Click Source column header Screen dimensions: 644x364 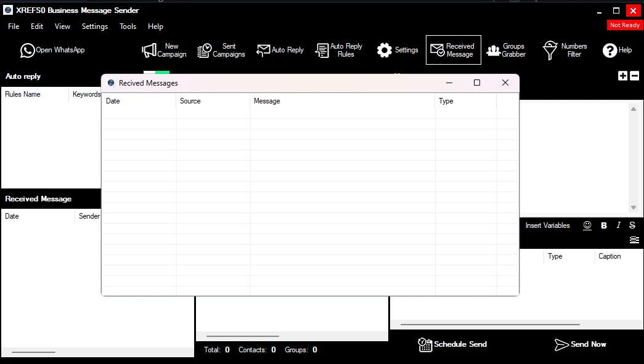[x=213, y=101]
